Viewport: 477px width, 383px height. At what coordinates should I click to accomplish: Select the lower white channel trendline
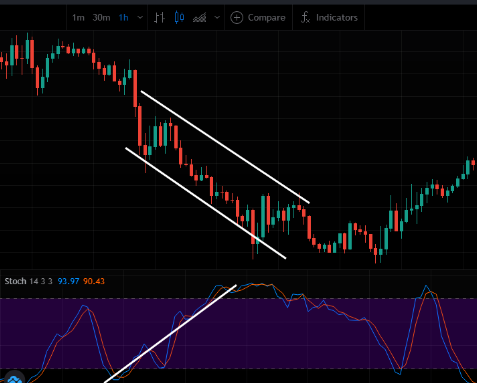click(206, 203)
